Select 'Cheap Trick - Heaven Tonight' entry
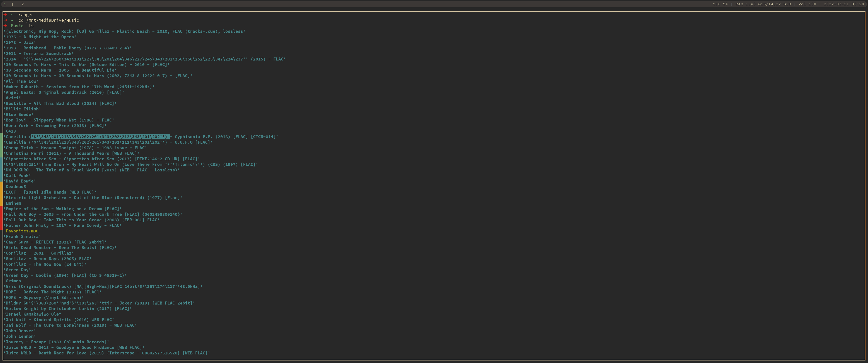Screen dimensions: 868x363 [75, 148]
